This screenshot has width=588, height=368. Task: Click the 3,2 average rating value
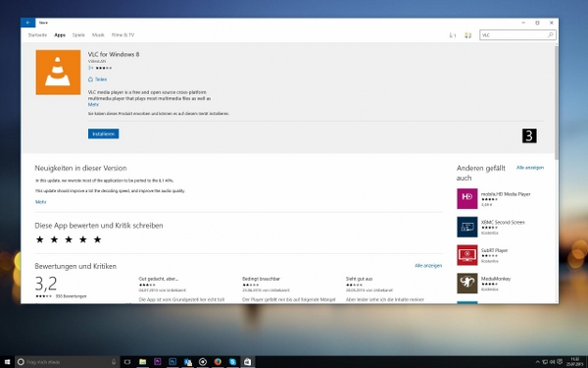[46, 284]
